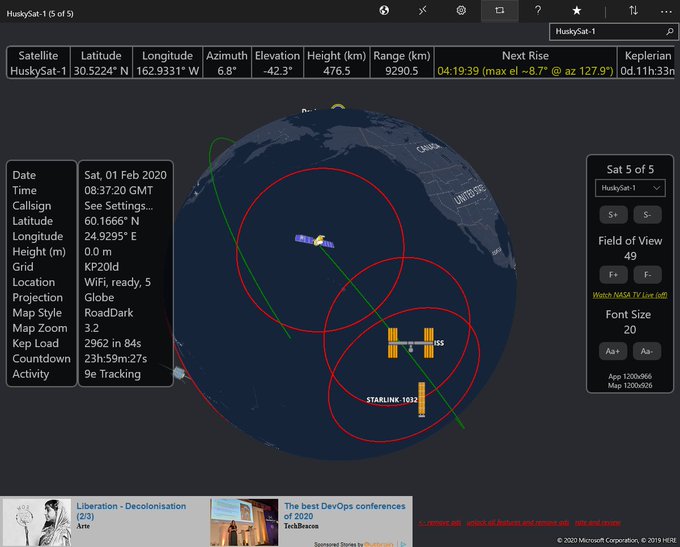Image resolution: width=680 pixels, height=547 pixels.
Task: Open Watch NASA TV Live link
Action: [x=630, y=295]
